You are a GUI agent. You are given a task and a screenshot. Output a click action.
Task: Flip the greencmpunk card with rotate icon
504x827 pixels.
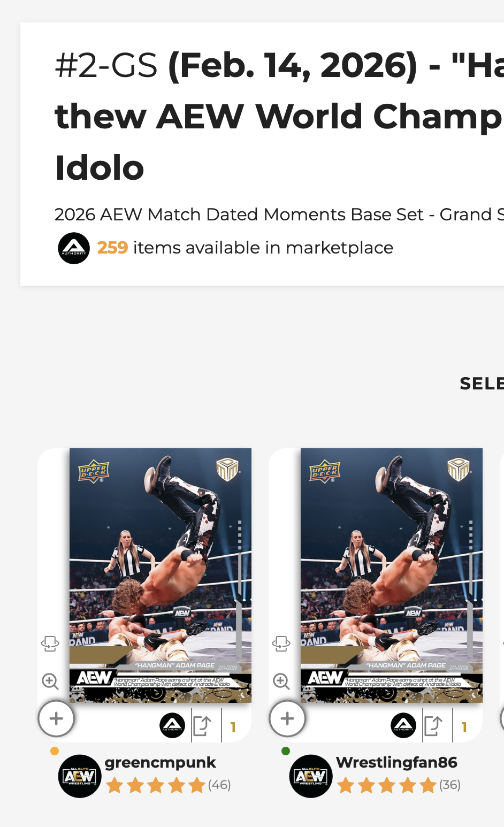click(50, 644)
